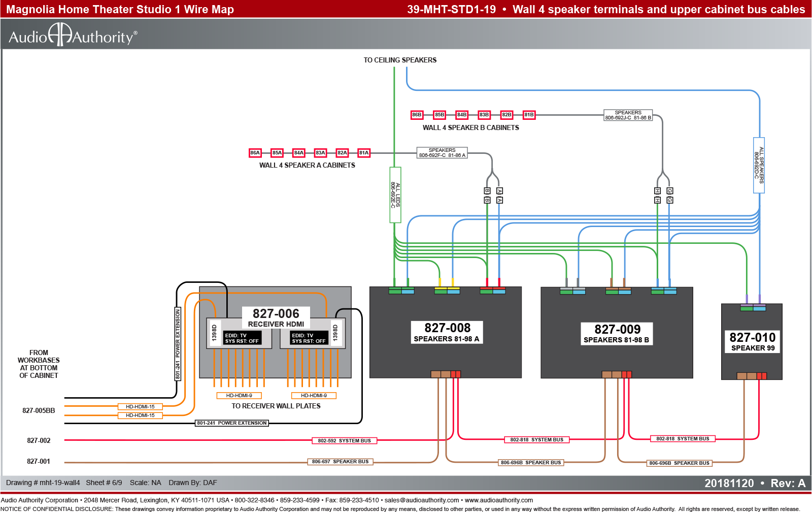812x512 pixels.
Task: Select terminal box 85A
Action: click(277, 153)
